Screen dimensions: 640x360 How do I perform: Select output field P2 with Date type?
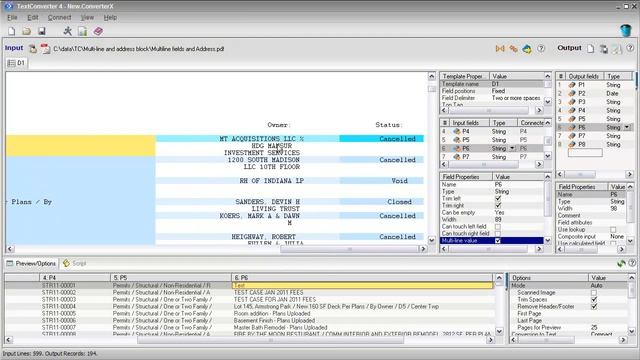(594, 93)
